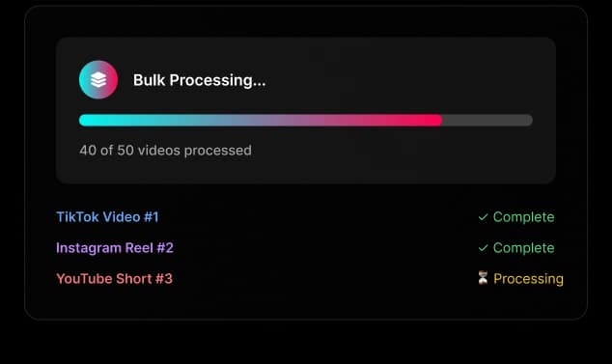Screen dimensions: 612x364
Task: Click the Bulk Processing... heading text
Action: [200, 80]
